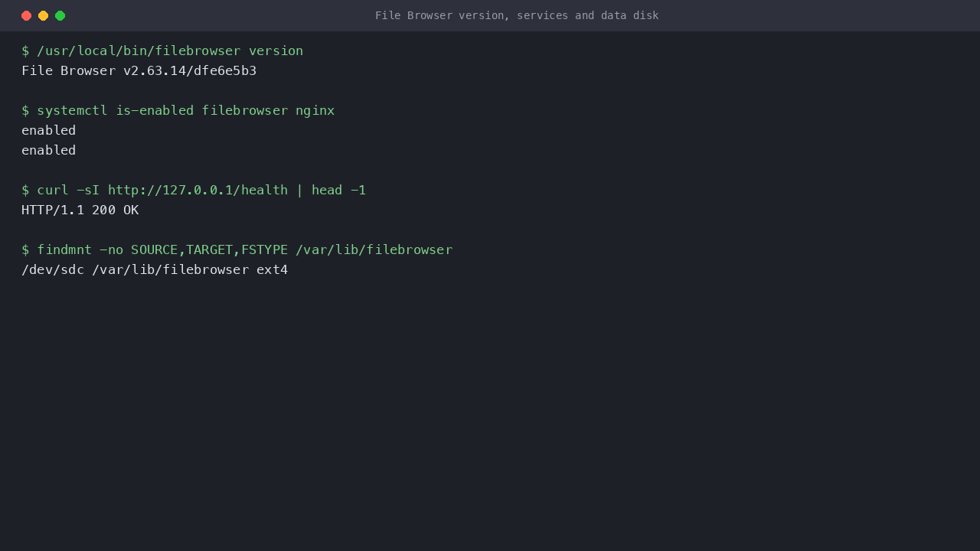Viewport: 980px width, 551px height.
Task: Select the 'File Browser v2.63.14/dfe6e5b3' output line
Action: coord(139,70)
